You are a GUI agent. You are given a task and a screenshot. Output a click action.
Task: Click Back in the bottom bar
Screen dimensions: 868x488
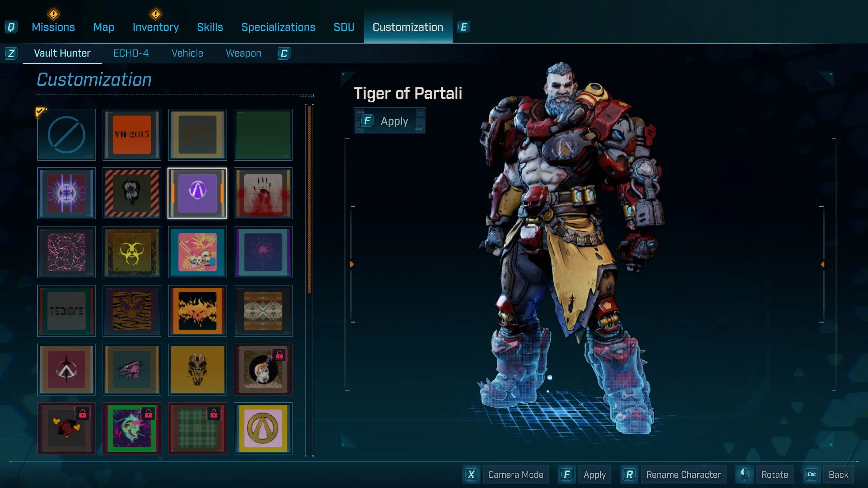(838, 474)
